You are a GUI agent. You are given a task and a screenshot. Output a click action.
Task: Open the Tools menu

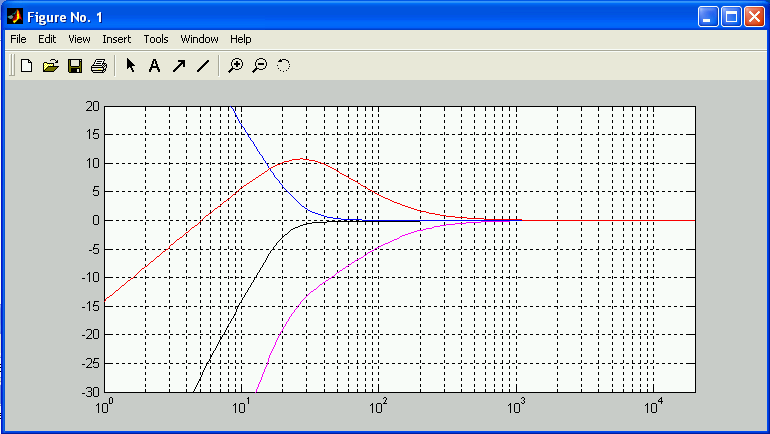point(156,39)
